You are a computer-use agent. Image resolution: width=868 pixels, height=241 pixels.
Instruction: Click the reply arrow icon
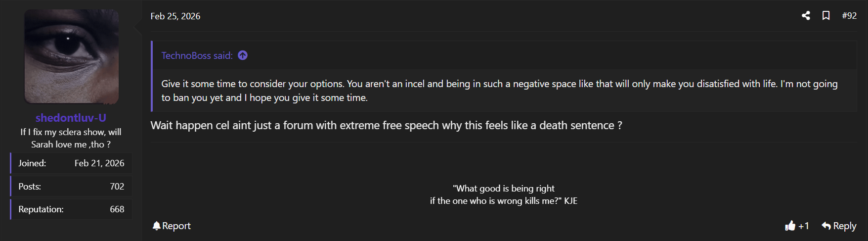826,226
